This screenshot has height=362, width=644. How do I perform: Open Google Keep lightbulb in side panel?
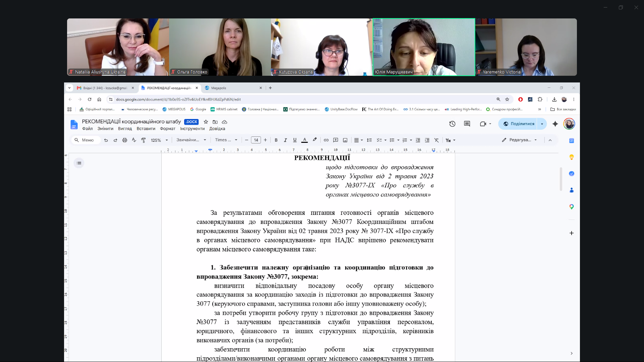[x=572, y=157]
